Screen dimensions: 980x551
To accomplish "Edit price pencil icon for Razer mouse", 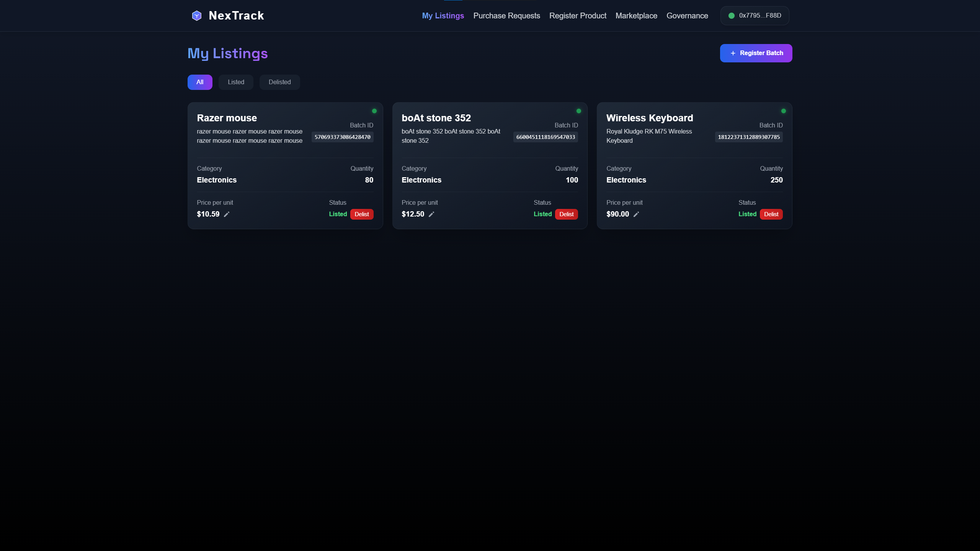I will pos(227,214).
